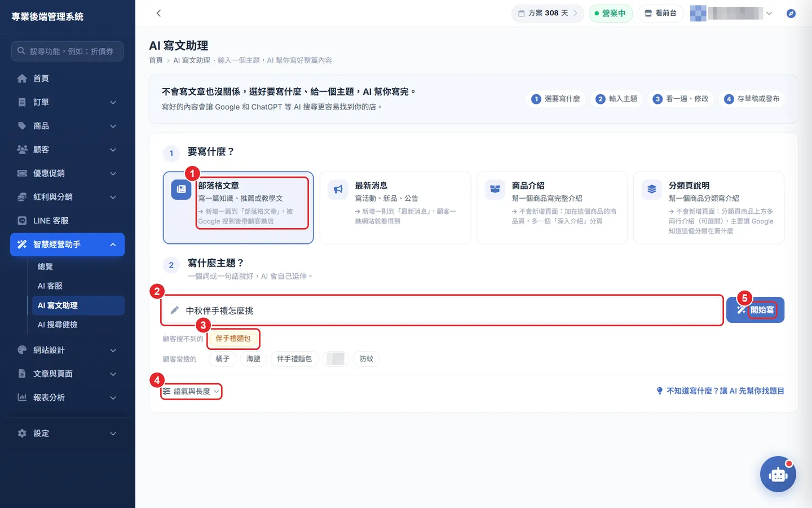812x508 pixels.
Task: Click the sidebar 搜尋功能 search box
Action: click(x=67, y=51)
